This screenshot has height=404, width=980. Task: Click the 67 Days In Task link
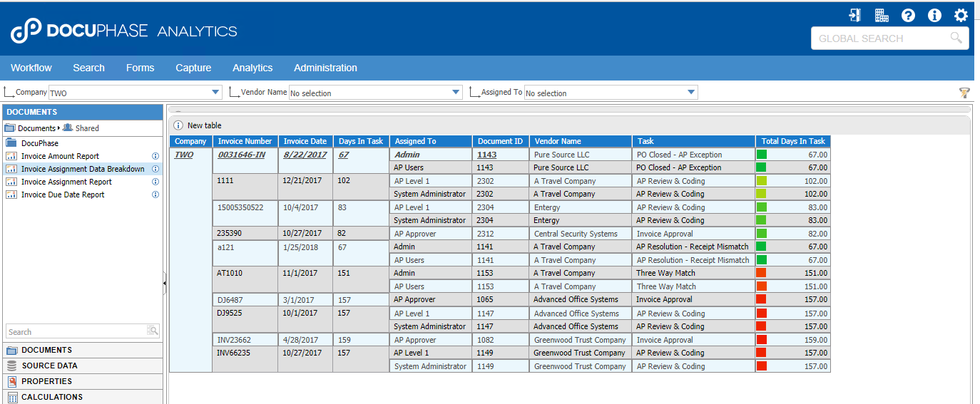344,155
